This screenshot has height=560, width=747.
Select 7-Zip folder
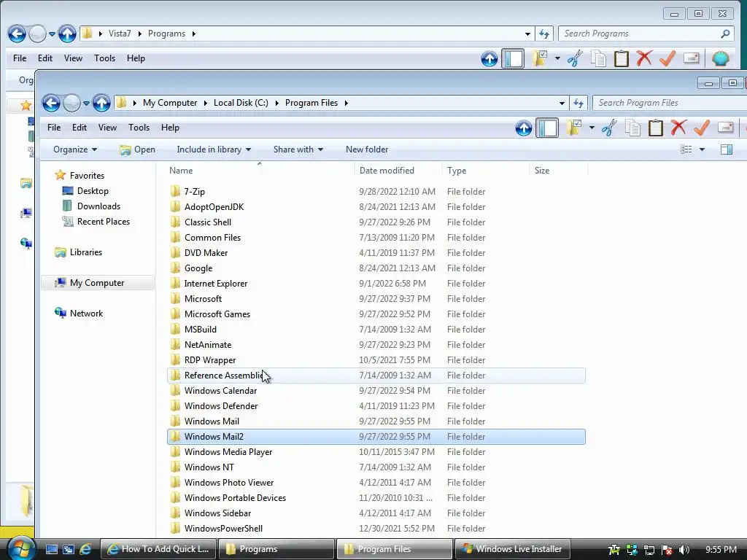pos(194,192)
